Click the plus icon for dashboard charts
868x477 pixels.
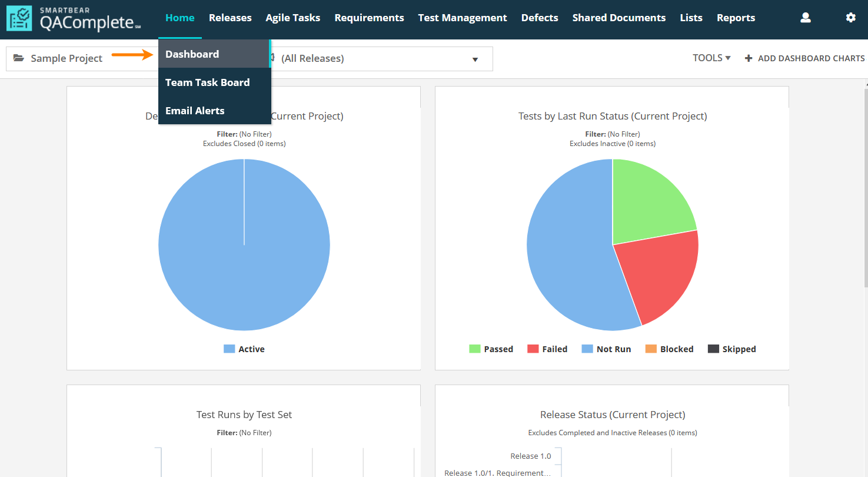point(749,58)
